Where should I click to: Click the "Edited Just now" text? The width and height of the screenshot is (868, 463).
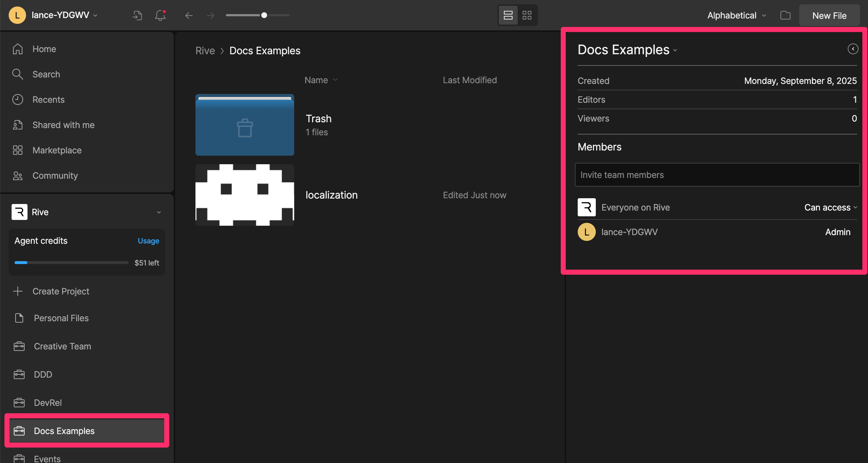click(474, 195)
